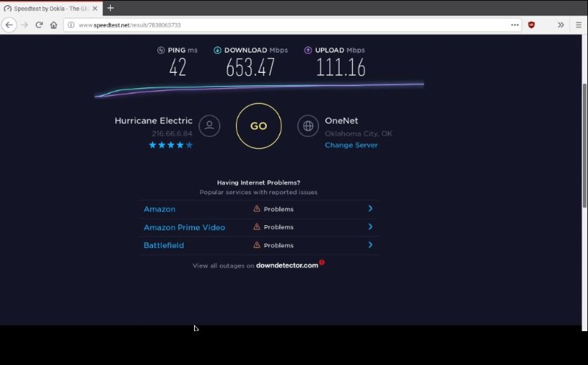Click the Amazon Prime Video warning icon
The height and width of the screenshot is (365, 588).
coord(257,227)
